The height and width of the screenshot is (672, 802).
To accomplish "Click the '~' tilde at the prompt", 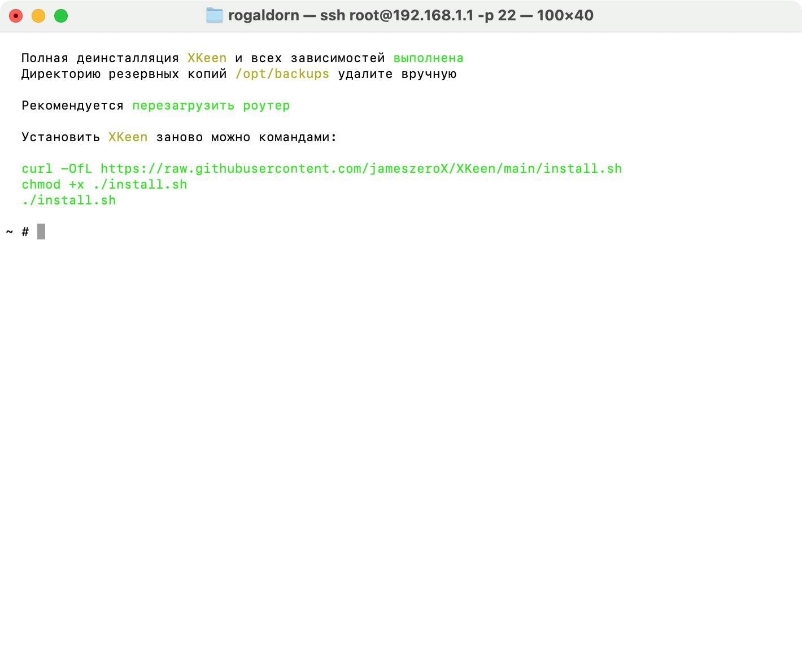I will tap(10, 232).
